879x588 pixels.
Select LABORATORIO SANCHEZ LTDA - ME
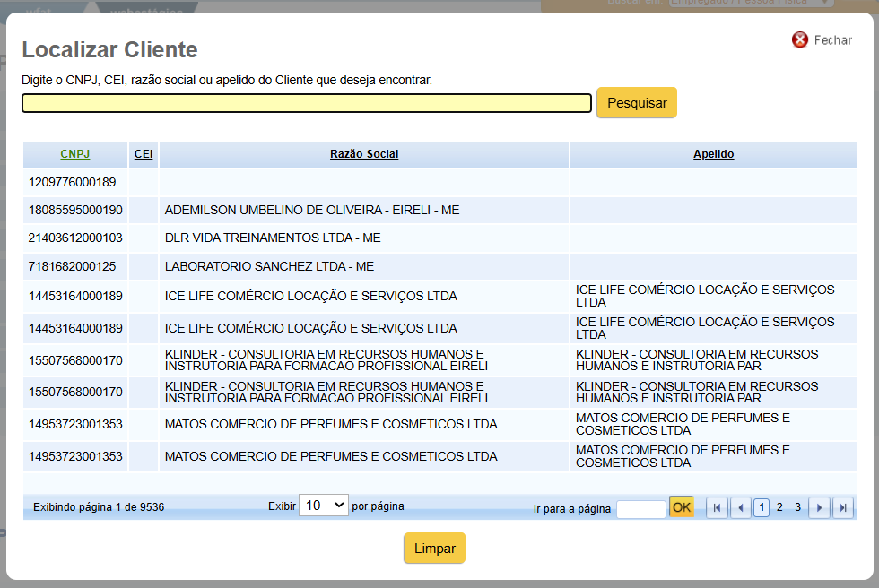[x=270, y=266]
